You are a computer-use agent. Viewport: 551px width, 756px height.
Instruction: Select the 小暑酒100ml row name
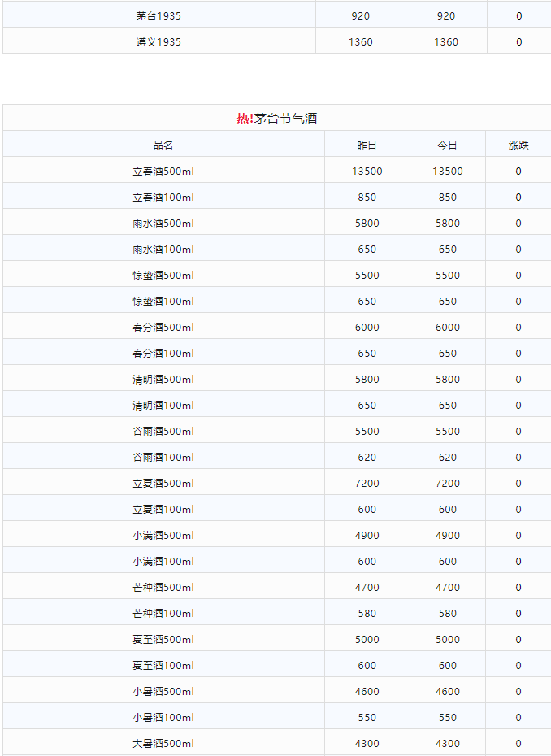click(163, 718)
